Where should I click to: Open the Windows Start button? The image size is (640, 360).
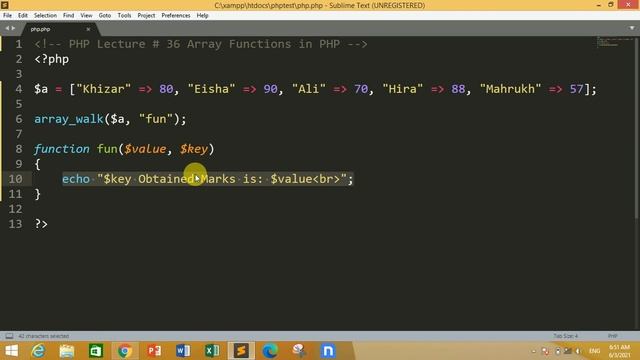coord(11,351)
